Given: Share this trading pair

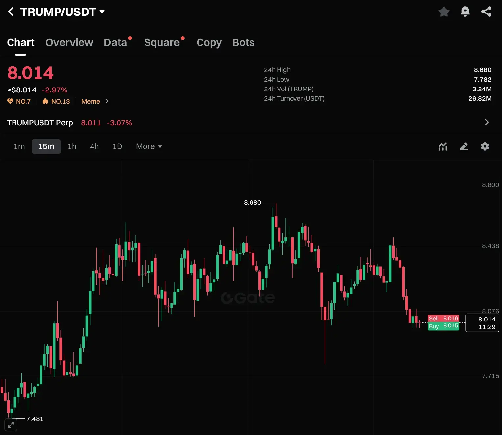Looking at the screenshot, I should pos(486,12).
